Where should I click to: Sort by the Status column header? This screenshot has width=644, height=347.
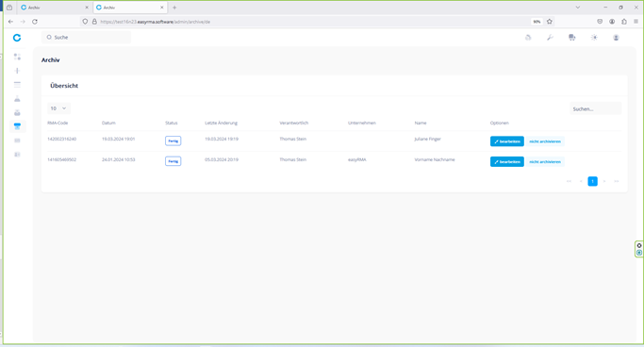tap(172, 123)
